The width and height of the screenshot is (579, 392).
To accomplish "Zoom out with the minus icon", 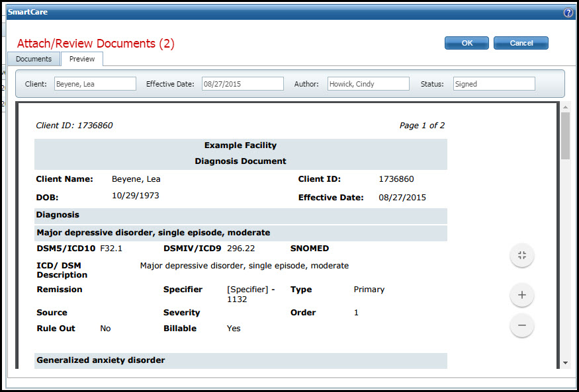I will coord(522,325).
